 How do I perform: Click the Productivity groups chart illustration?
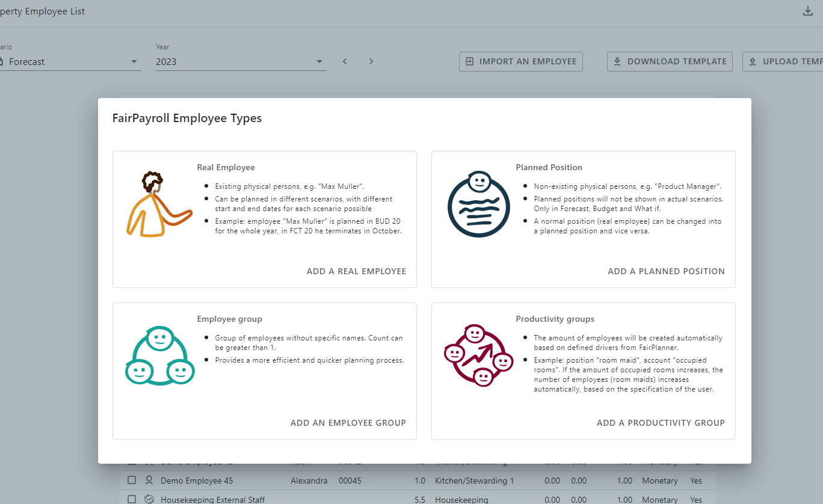point(479,355)
